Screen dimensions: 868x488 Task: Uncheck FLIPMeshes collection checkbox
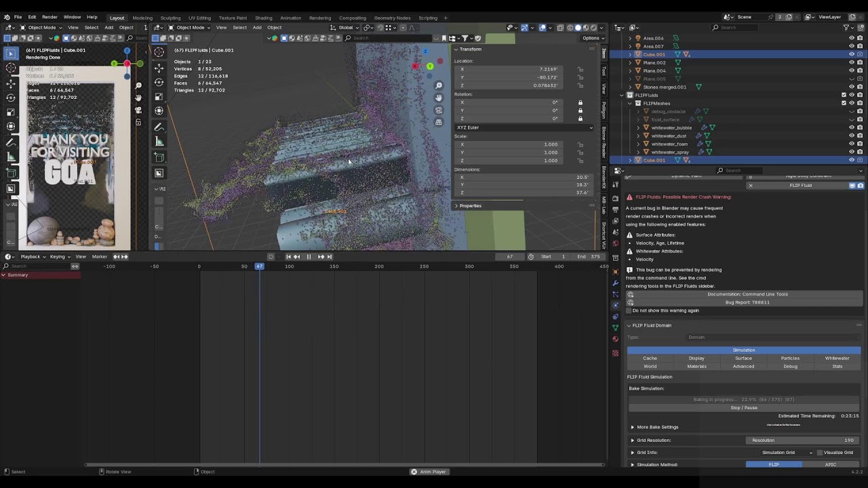(844, 103)
